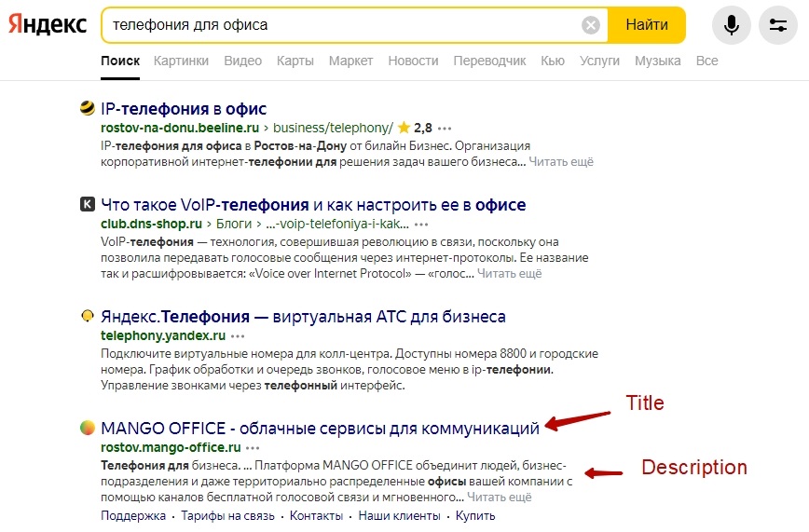Open rostov.mango-office.ru domain link
Screen dimensions: 809x532
[x=171, y=447]
